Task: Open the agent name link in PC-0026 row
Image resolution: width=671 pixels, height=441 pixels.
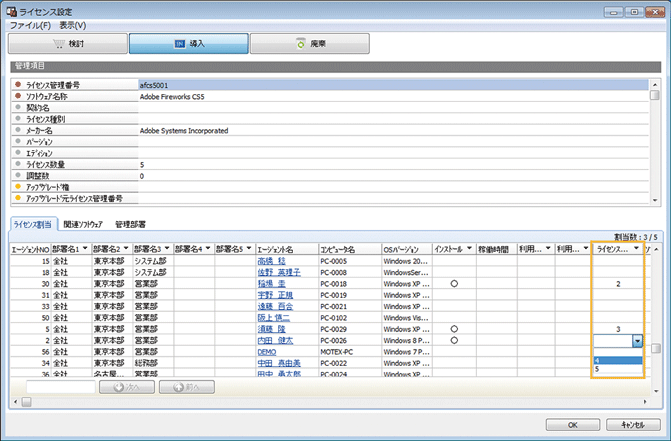Action: (275, 340)
